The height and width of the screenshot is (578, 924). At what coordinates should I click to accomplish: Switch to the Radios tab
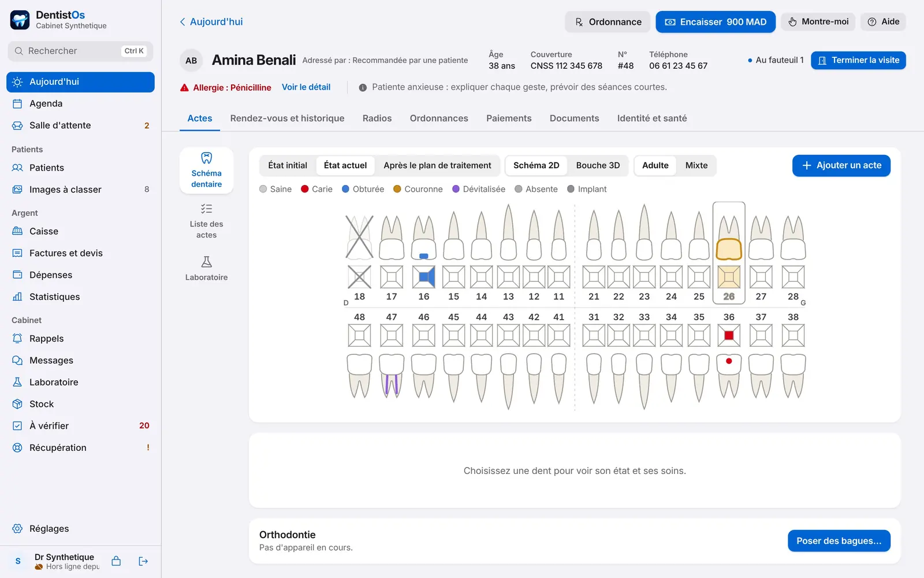(x=377, y=118)
